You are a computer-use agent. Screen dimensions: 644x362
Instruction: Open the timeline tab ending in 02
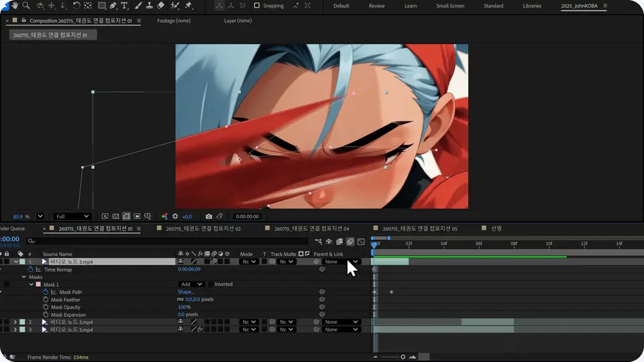[203, 228]
